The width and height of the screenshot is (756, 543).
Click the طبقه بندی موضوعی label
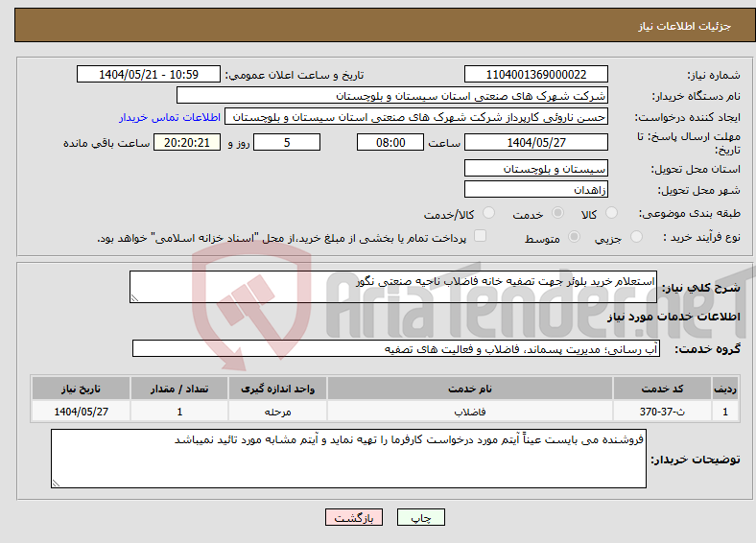coord(690,213)
